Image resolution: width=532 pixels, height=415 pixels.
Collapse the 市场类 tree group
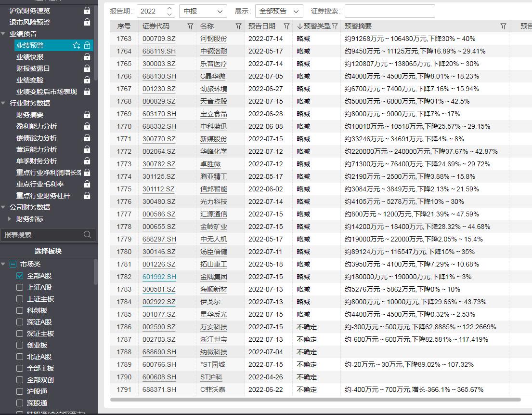3,264
